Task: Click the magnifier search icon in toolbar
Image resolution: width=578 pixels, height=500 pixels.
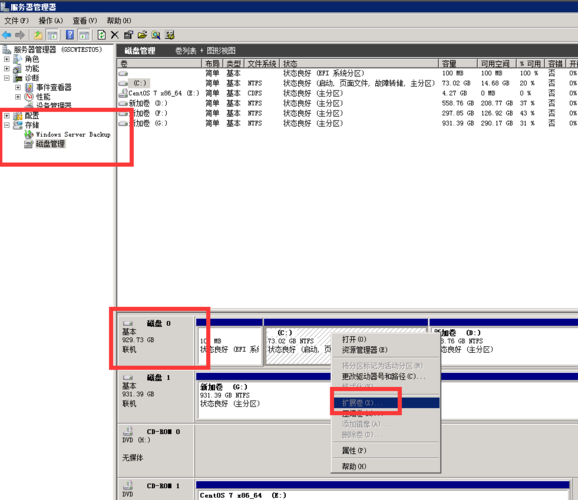Action: point(156,35)
